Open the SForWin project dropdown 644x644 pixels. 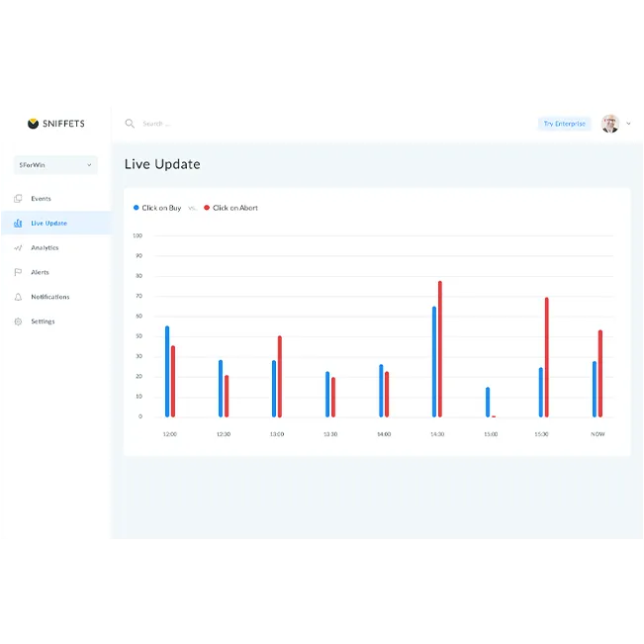tap(55, 165)
